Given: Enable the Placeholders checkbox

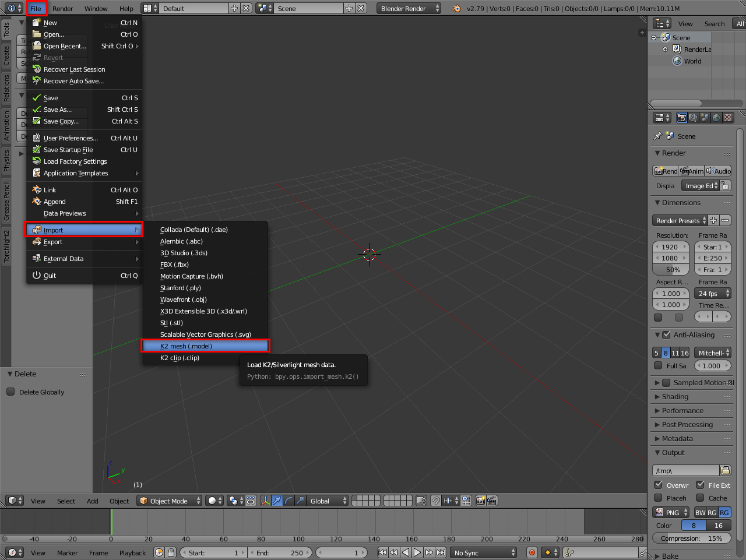Looking at the screenshot, I should click(x=658, y=498).
